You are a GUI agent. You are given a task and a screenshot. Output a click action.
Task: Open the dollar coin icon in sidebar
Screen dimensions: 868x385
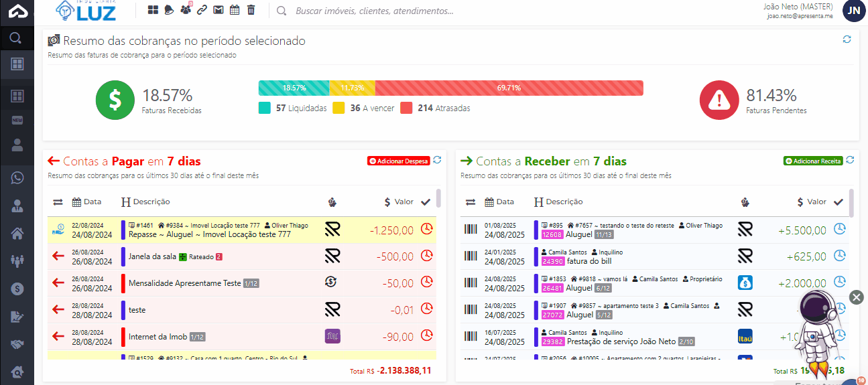[x=17, y=289]
